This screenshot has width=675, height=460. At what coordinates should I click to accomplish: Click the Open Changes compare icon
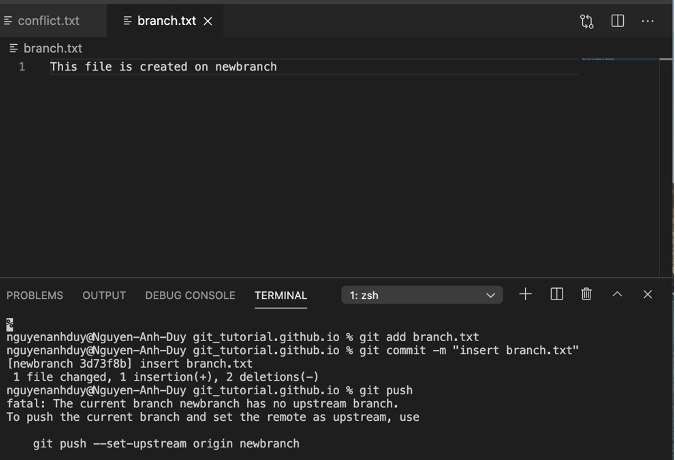click(587, 21)
